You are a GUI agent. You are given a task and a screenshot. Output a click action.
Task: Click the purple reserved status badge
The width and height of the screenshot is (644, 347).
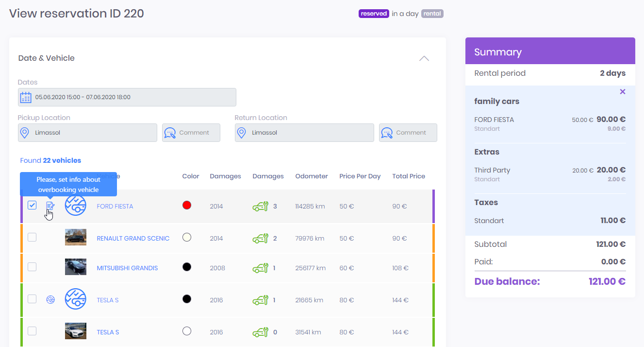374,14
